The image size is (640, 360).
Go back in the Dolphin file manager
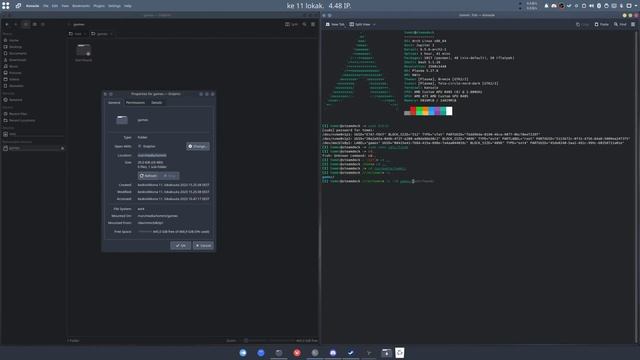coord(7,24)
